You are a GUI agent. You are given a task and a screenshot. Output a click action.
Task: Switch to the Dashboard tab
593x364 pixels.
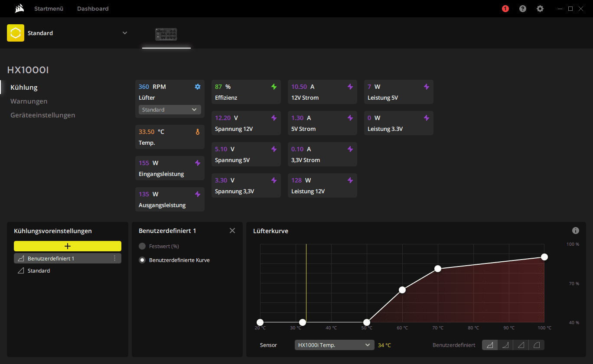[x=93, y=9]
